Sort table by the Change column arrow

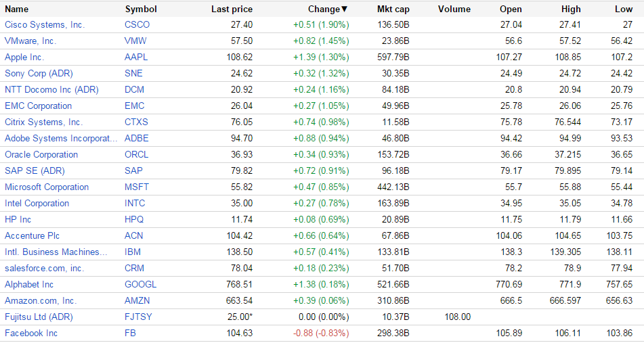344,9
